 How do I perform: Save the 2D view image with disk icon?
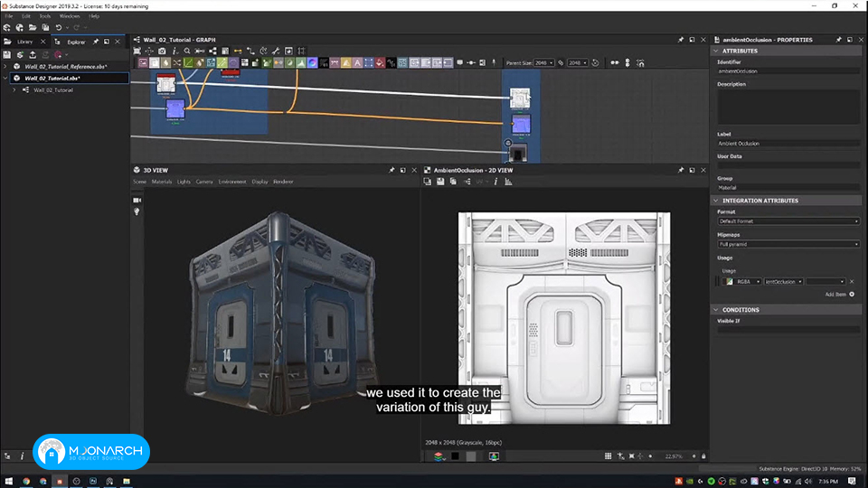coord(440,182)
